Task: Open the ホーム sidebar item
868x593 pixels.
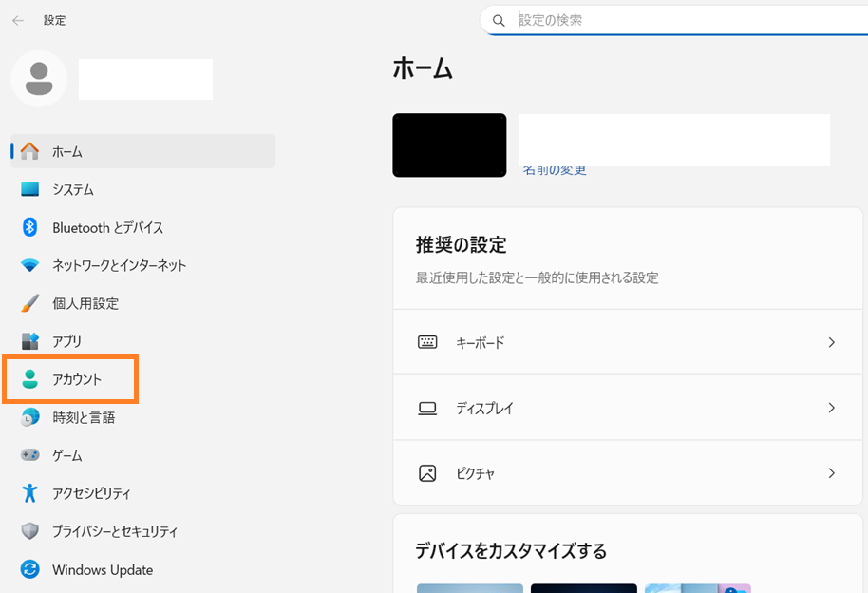Action: [x=142, y=151]
